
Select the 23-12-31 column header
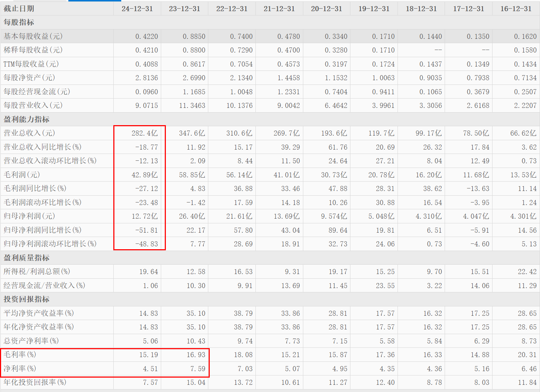(185, 9)
